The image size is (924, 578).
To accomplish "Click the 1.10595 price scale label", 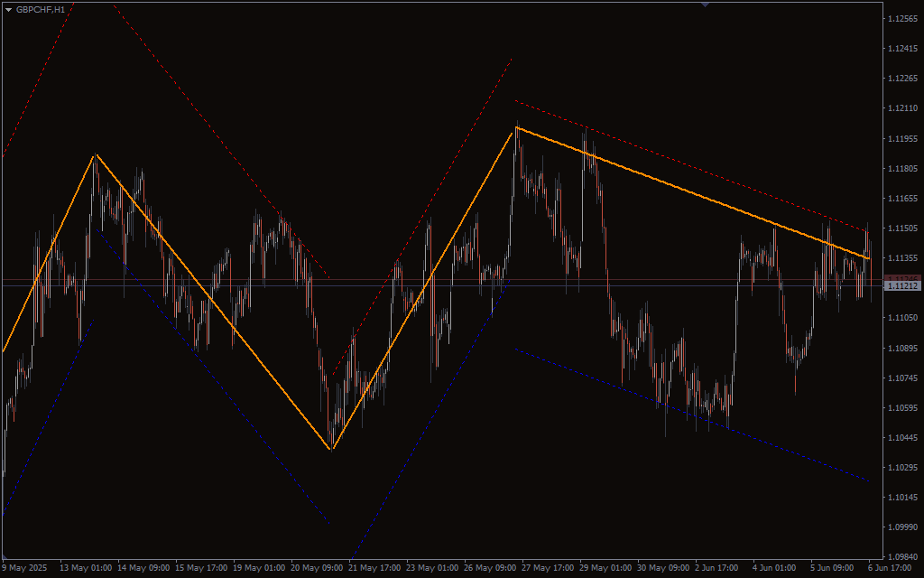I will point(902,407).
